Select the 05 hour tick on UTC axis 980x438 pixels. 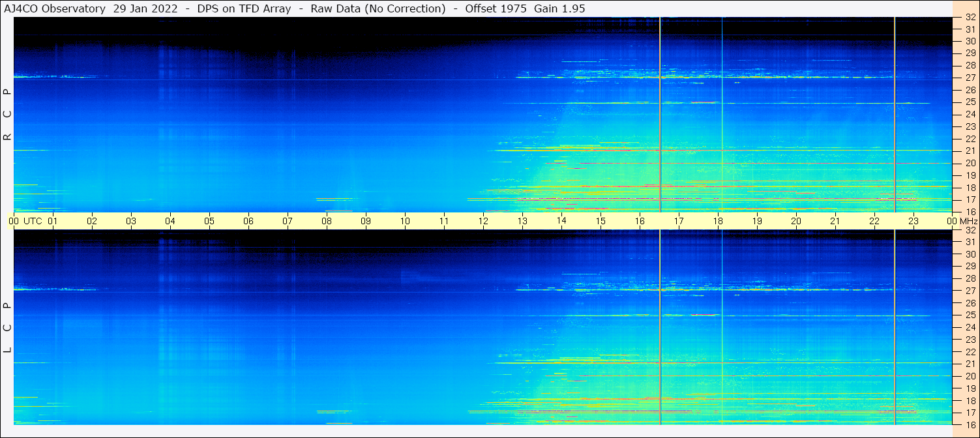(x=209, y=221)
